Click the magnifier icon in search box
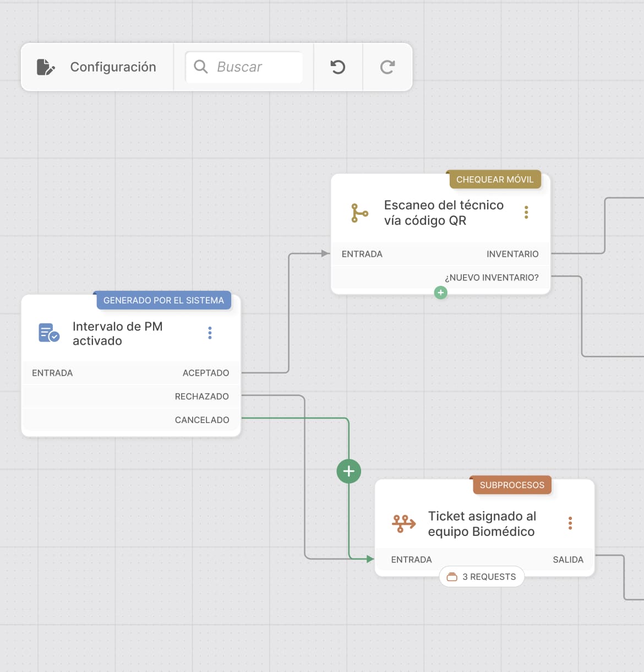This screenshot has width=644, height=672. [201, 67]
